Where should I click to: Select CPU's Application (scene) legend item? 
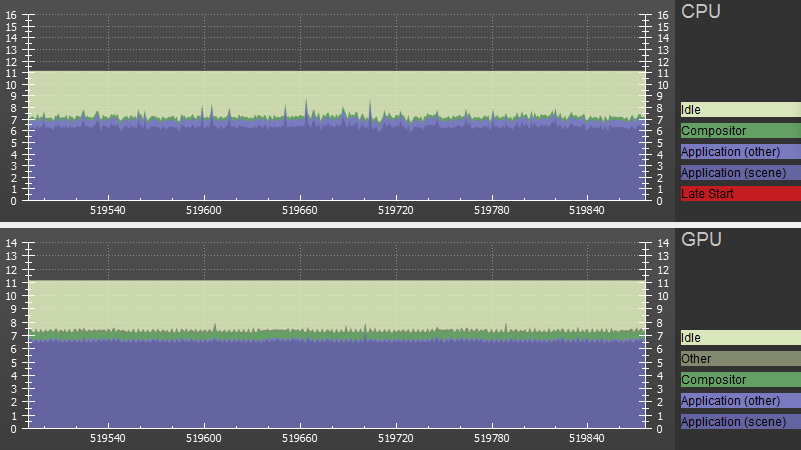pyautogui.click(x=739, y=173)
